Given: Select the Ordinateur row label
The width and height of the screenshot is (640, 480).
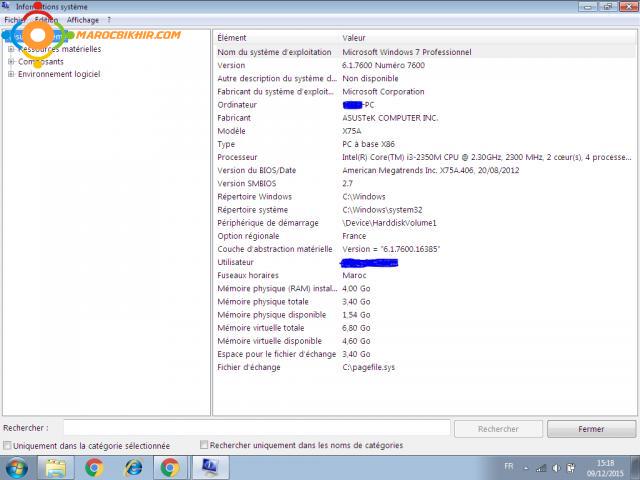Looking at the screenshot, I should point(237,105).
